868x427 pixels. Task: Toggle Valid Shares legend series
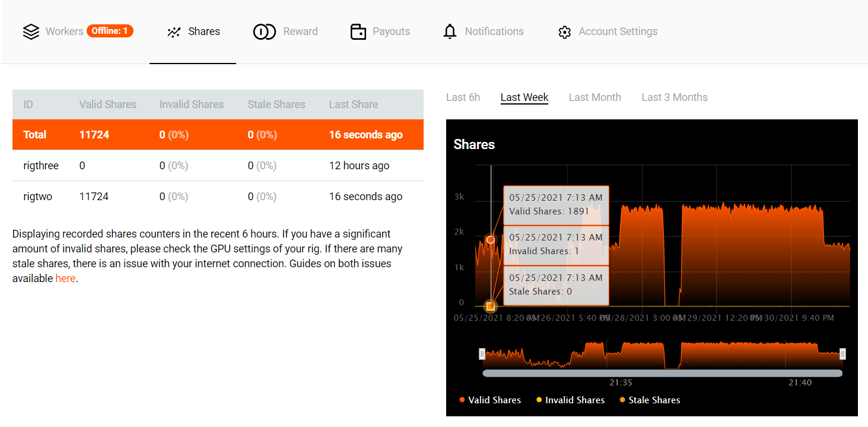click(x=490, y=400)
